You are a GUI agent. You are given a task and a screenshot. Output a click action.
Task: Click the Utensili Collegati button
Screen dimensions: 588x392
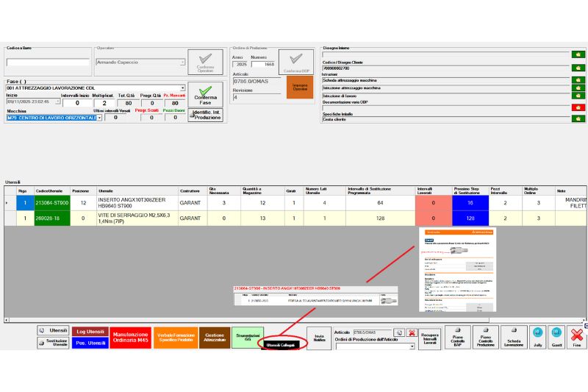coord(279,345)
